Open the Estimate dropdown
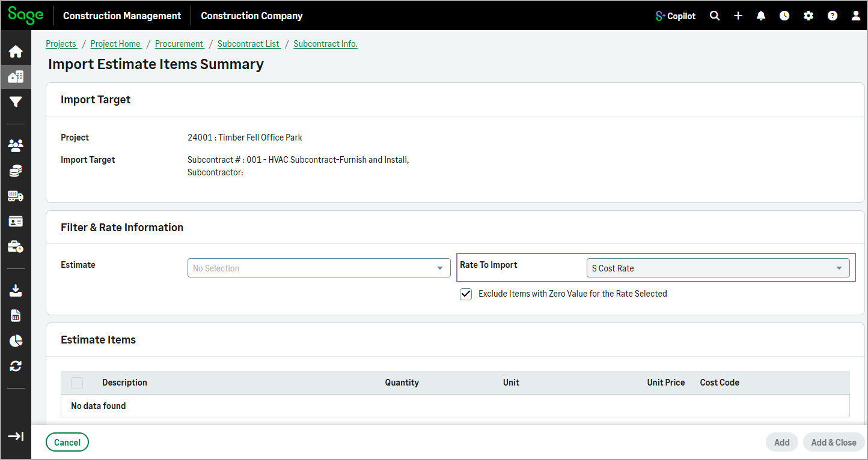This screenshot has height=460, width=868. pos(319,268)
